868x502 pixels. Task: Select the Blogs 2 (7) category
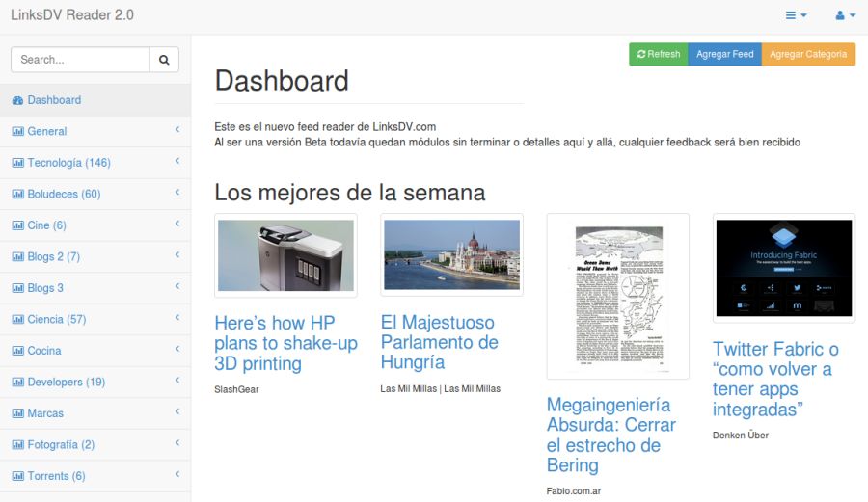pyautogui.click(x=95, y=256)
